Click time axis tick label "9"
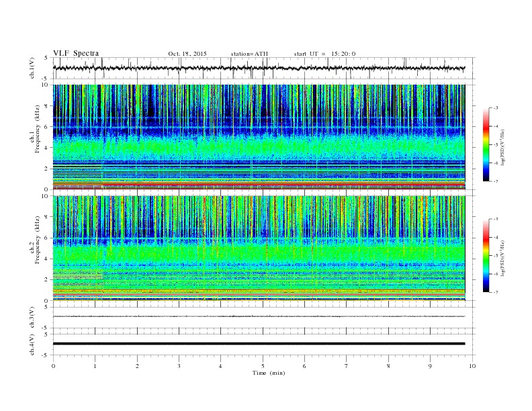The width and height of the screenshot is (532, 411). [430, 366]
